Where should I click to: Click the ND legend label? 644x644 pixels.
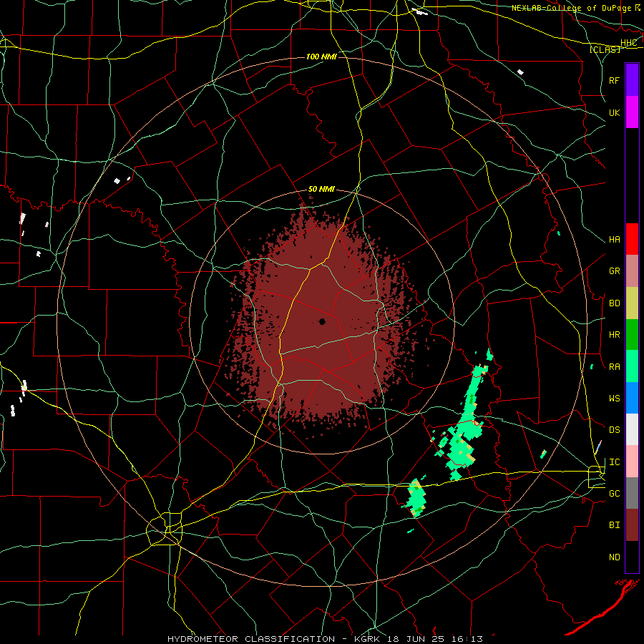click(x=614, y=557)
